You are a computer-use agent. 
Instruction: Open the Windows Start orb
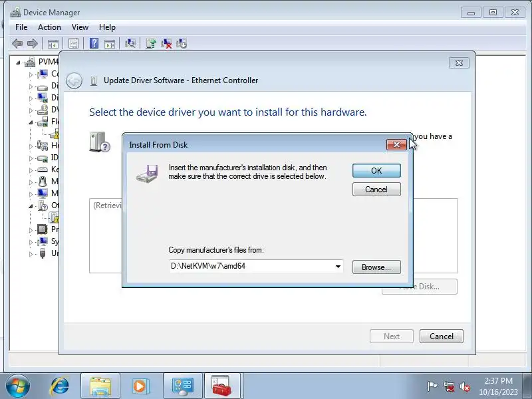tap(18, 386)
